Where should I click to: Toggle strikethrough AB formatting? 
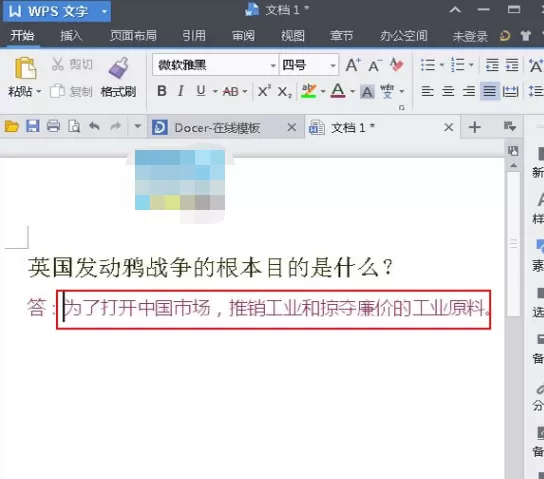(230, 92)
